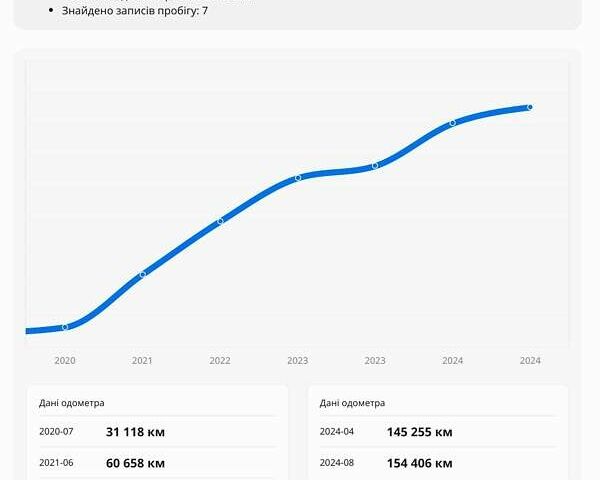Click the 'Дані одометра' heading above 2020-07
The width and height of the screenshot is (600, 480).
[71, 403]
